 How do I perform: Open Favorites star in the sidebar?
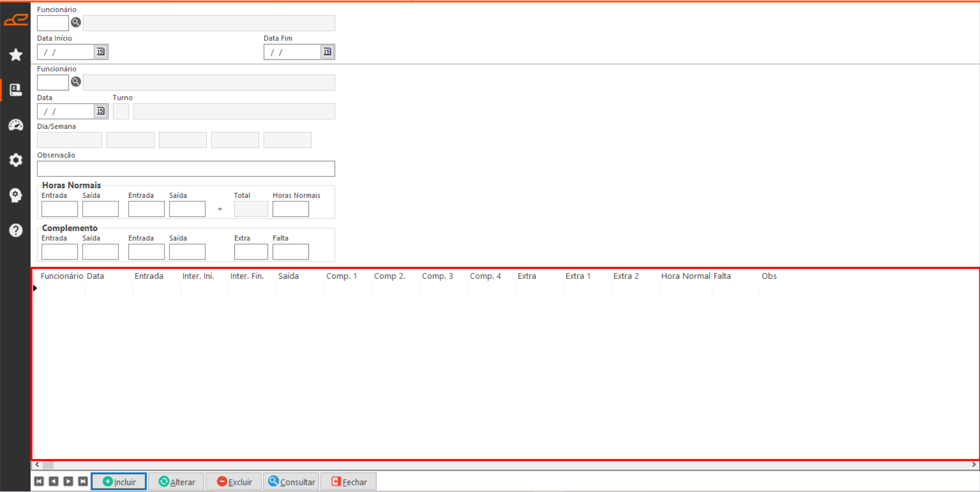16,55
